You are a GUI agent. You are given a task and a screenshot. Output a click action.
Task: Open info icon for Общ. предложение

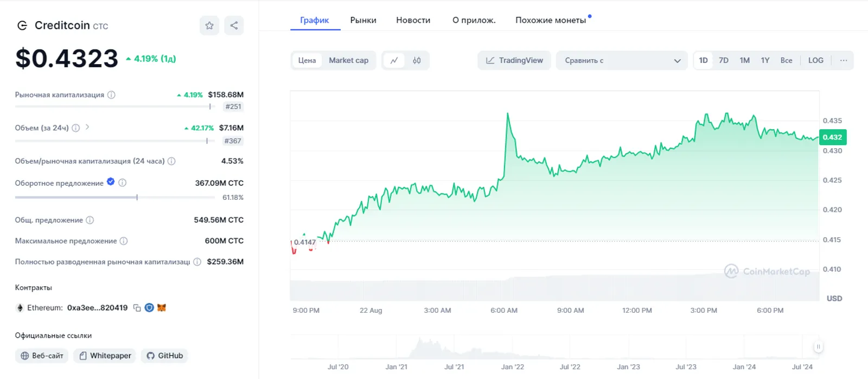point(90,220)
